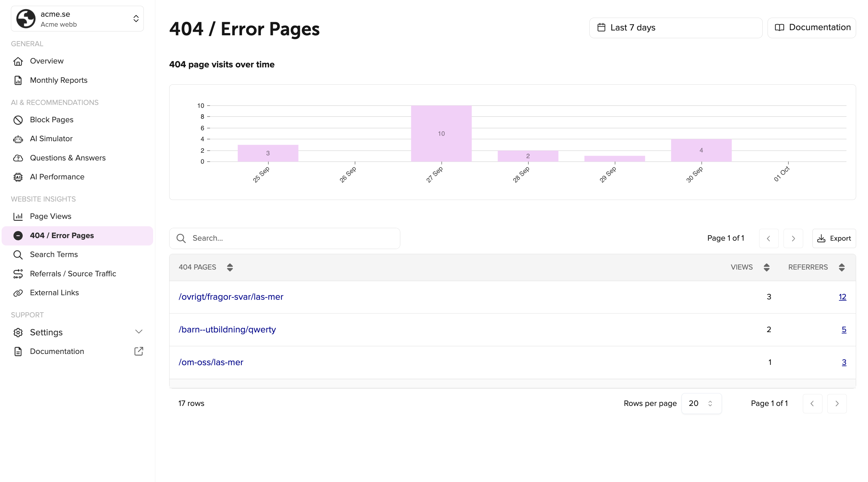Click the 27 Sep bar in chart
Screen dimensions: 868x482
coord(441,134)
